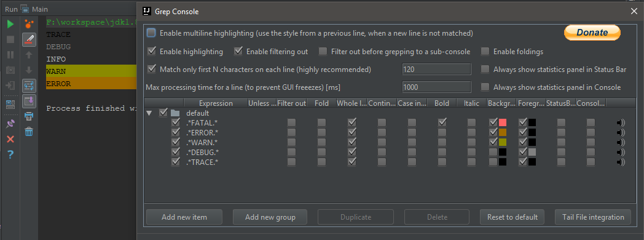The image size is (644, 240).
Task: Pick the red background swatch for FATAL
Action: (x=502, y=122)
